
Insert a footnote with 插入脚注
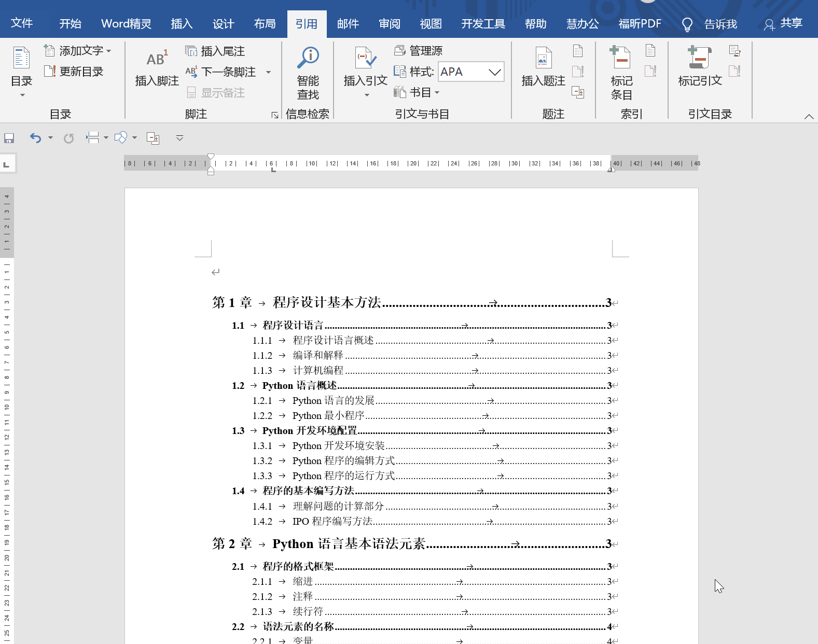[x=157, y=68]
